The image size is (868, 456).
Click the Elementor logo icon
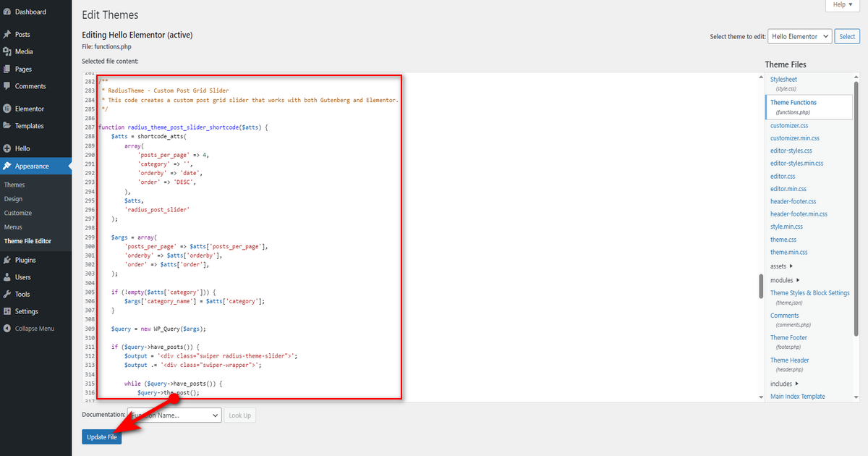point(7,109)
